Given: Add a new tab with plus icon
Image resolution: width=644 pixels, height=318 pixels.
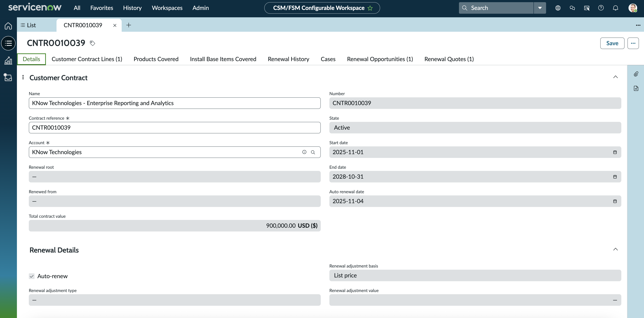Looking at the screenshot, I should (129, 25).
